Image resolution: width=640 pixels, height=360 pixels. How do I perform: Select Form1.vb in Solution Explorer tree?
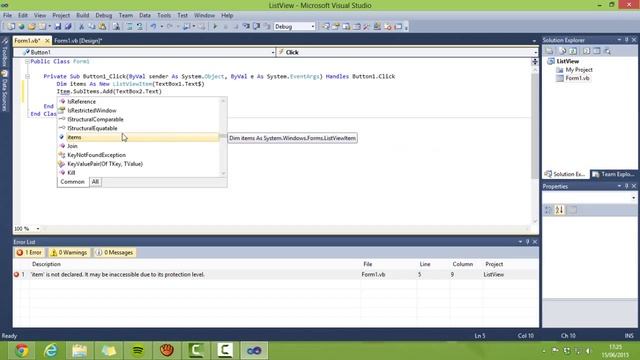577,78
